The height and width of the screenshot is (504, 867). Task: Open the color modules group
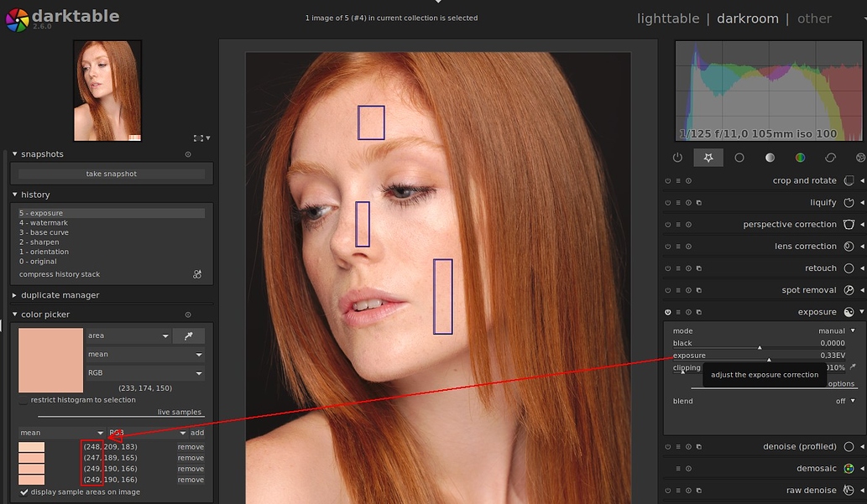(800, 157)
